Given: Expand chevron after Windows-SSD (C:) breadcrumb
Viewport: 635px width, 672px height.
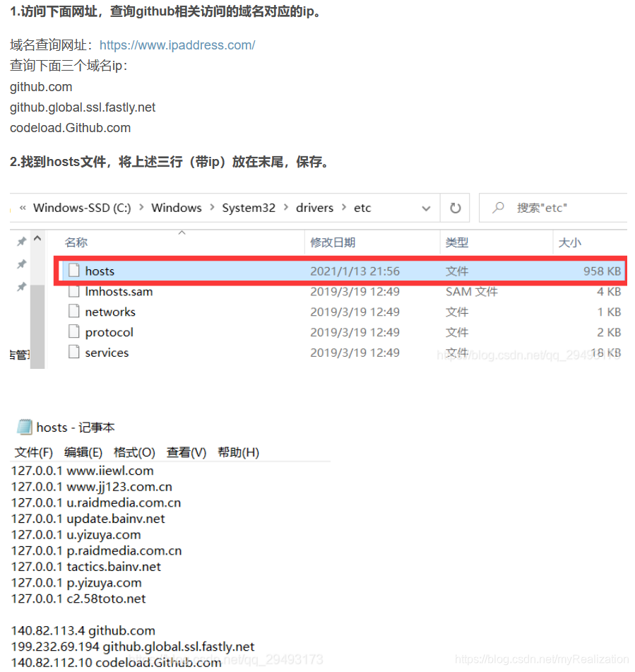Looking at the screenshot, I should click(x=141, y=208).
